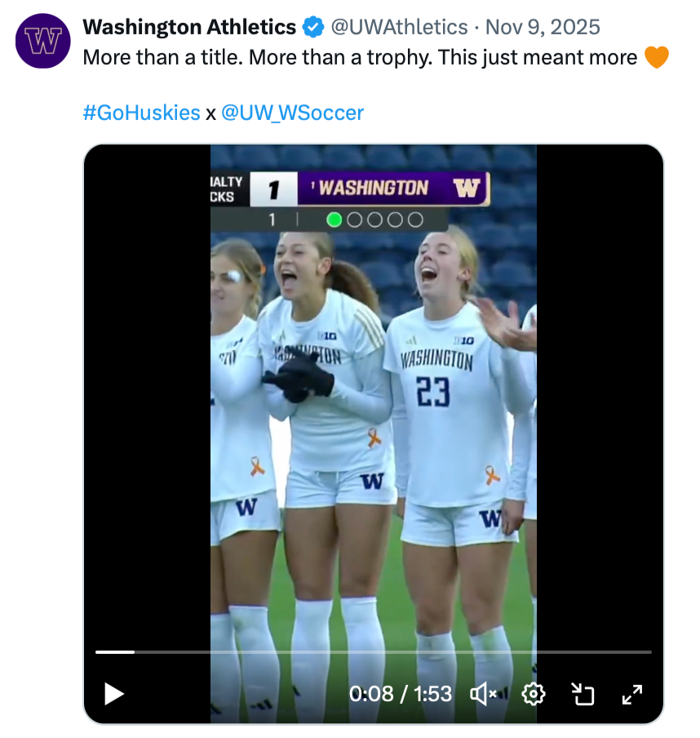The height and width of the screenshot is (738, 700).
Task: Enable picture-in-picture mode
Action: [583, 694]
